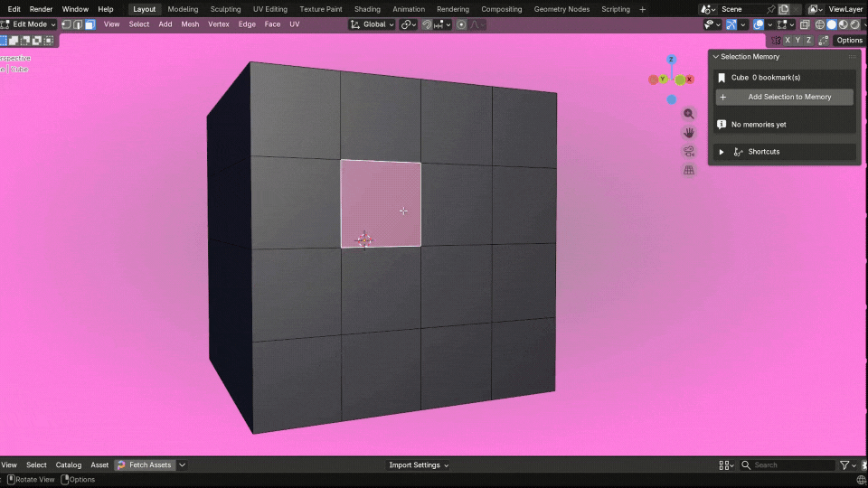Open asset display mode dropdown
The width and height of the screenshot is (868, 488).
[726, 465]
